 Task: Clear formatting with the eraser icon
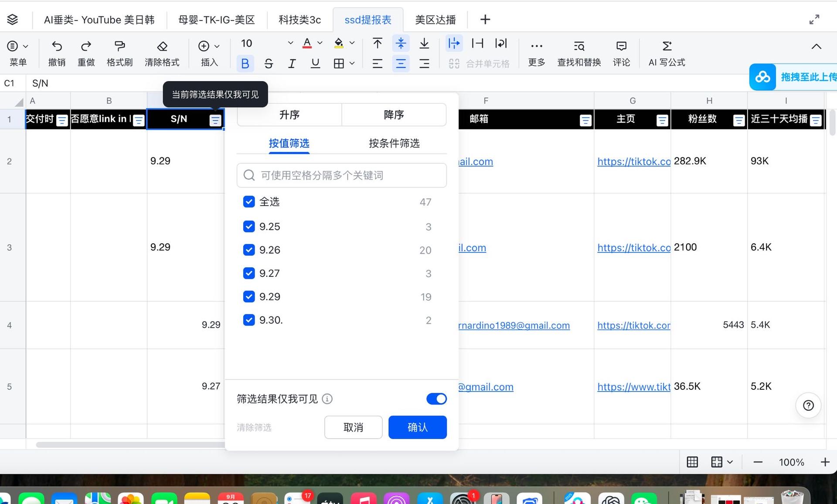pyautogui.click(x=162, y=46)
